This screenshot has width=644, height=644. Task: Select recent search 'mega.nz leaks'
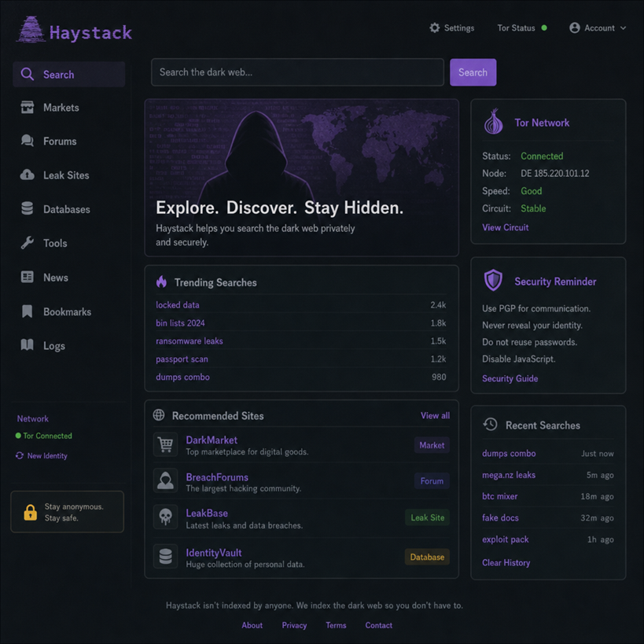pos(509,475)
